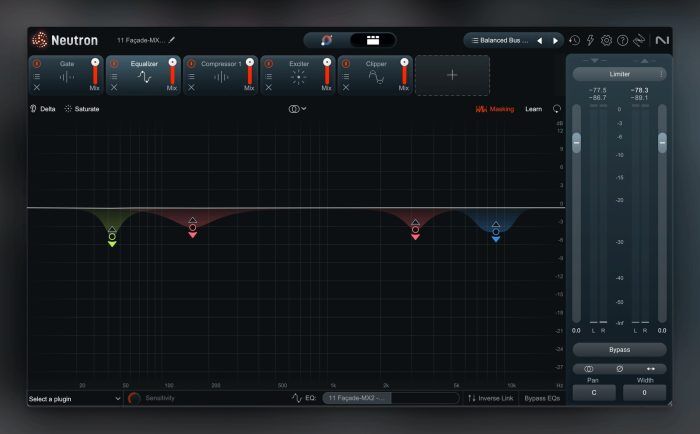Expand the channel mode dropdown above EQ

point(298,108)
